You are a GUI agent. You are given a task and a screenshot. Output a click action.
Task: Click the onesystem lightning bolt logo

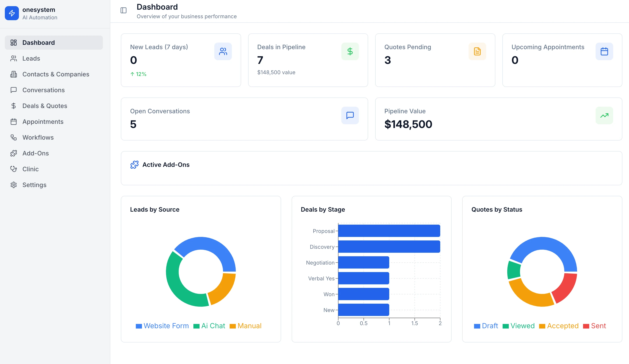12,13
